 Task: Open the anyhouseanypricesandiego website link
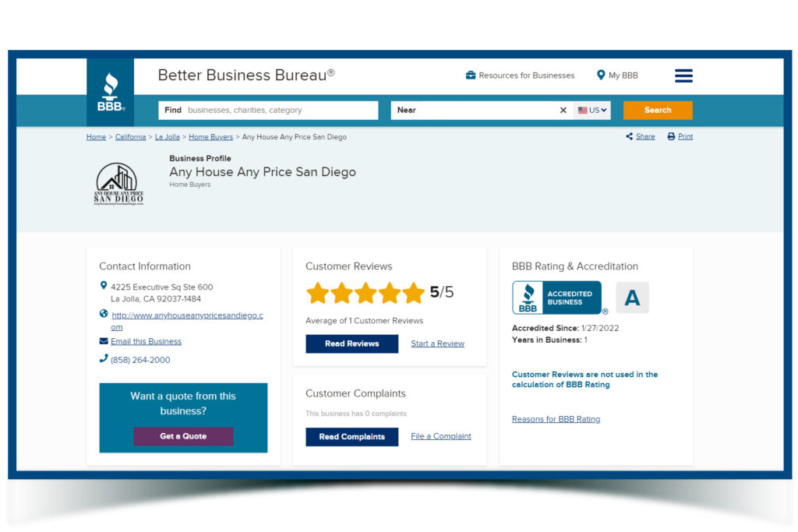click(187, 321)
